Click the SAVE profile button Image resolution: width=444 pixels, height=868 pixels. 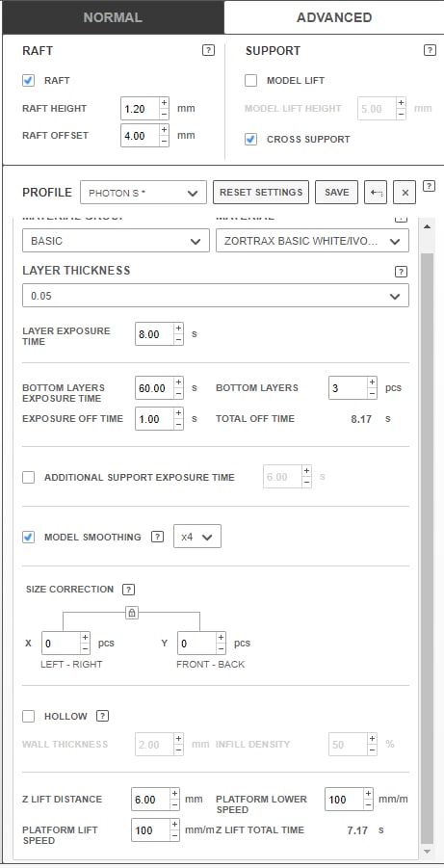click(x=336, y=193)
